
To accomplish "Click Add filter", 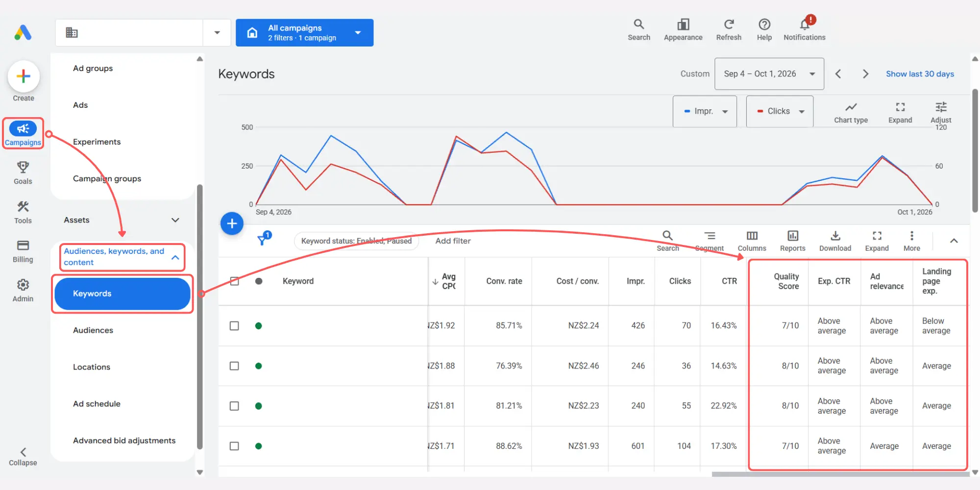I will click(453, 241).
